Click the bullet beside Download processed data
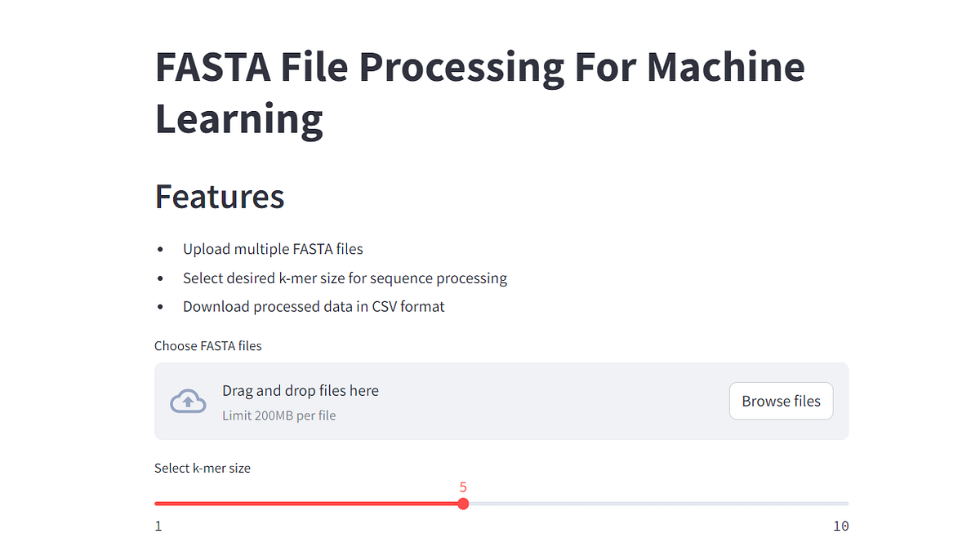The width and height of the screenshot is (980, 560). 160,307
